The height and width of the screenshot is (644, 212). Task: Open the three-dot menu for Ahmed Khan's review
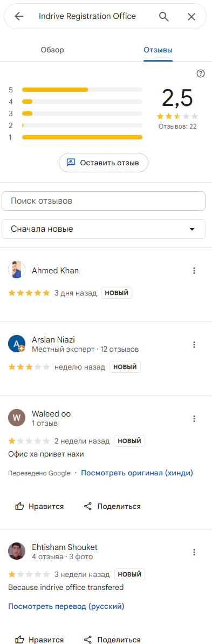pyautogui.click(x=194, y=271)
